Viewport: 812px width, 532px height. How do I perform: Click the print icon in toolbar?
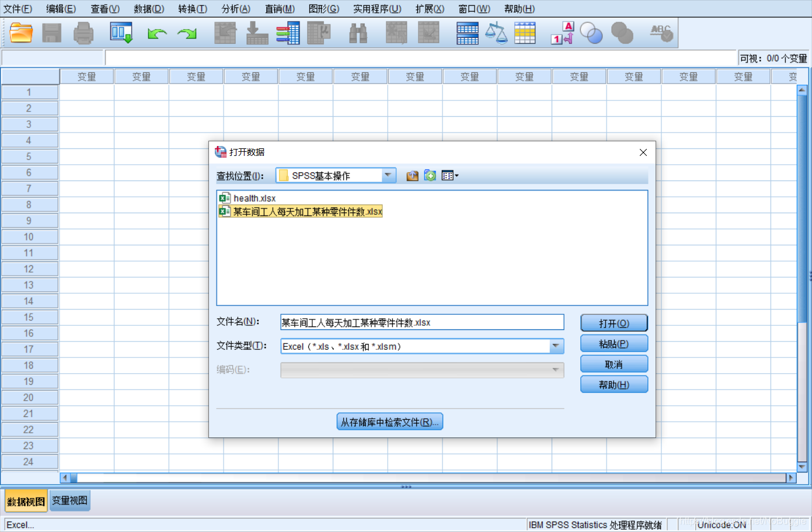(83, 33)
